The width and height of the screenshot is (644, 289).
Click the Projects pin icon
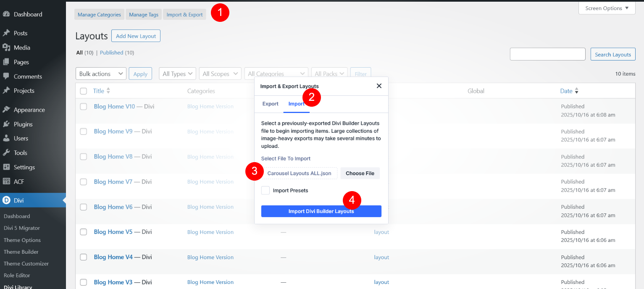[6, 90]
